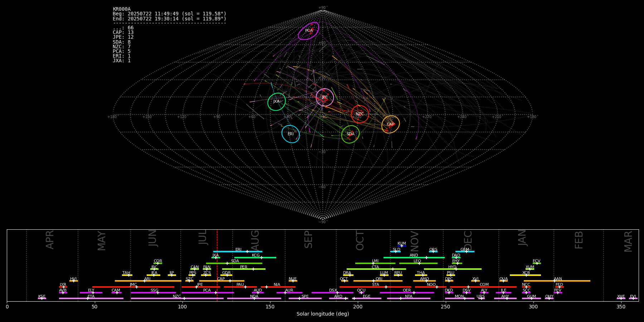This screenshot has height=322, width=644.
Task: Select the 'NZC: 7' count entry
Action: (x=122, y=47)
